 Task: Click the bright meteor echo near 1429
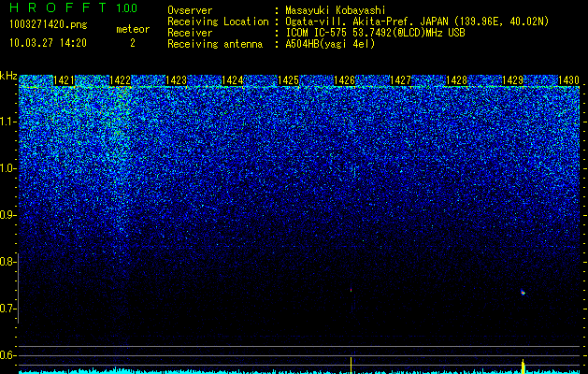(x=523, y=293)
